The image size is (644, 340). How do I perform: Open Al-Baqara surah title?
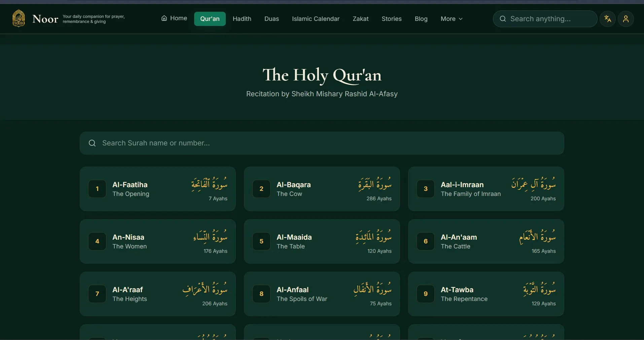293,184
